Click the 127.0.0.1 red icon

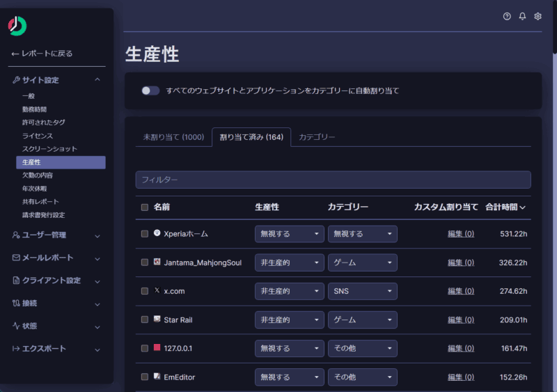point(157,347)
